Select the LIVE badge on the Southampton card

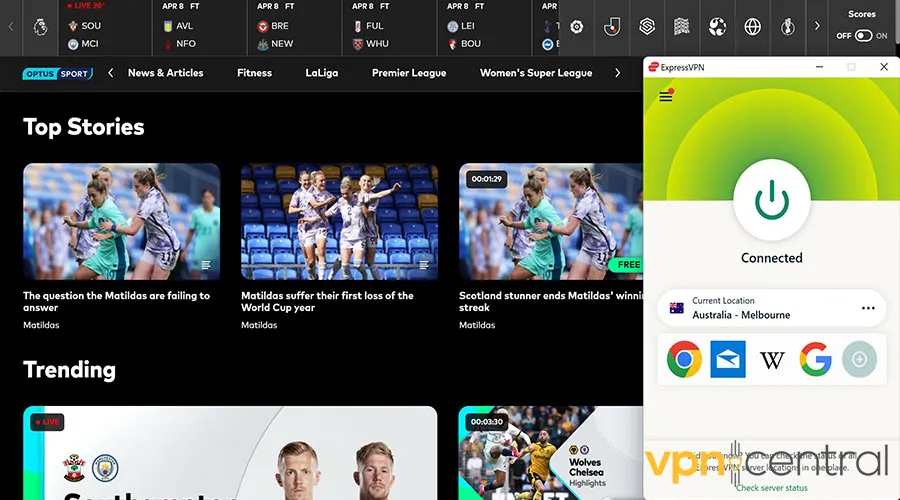pyautogui.click(x=47, y=422)
